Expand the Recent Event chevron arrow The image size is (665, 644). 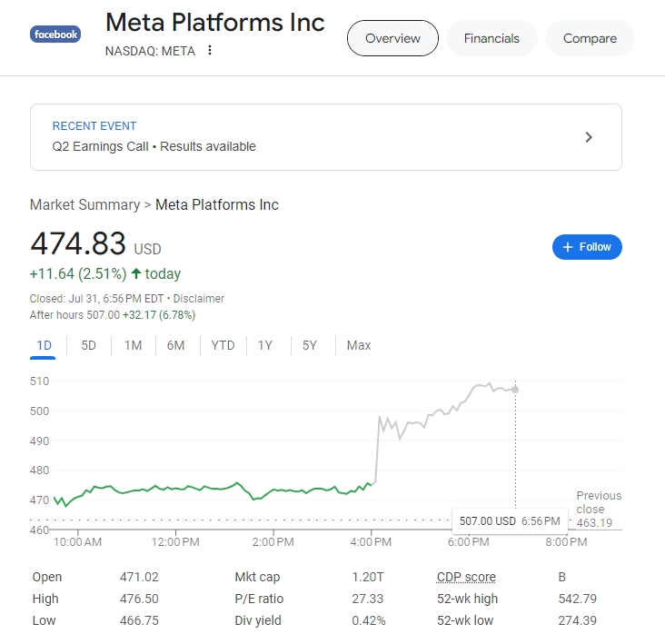589,137
